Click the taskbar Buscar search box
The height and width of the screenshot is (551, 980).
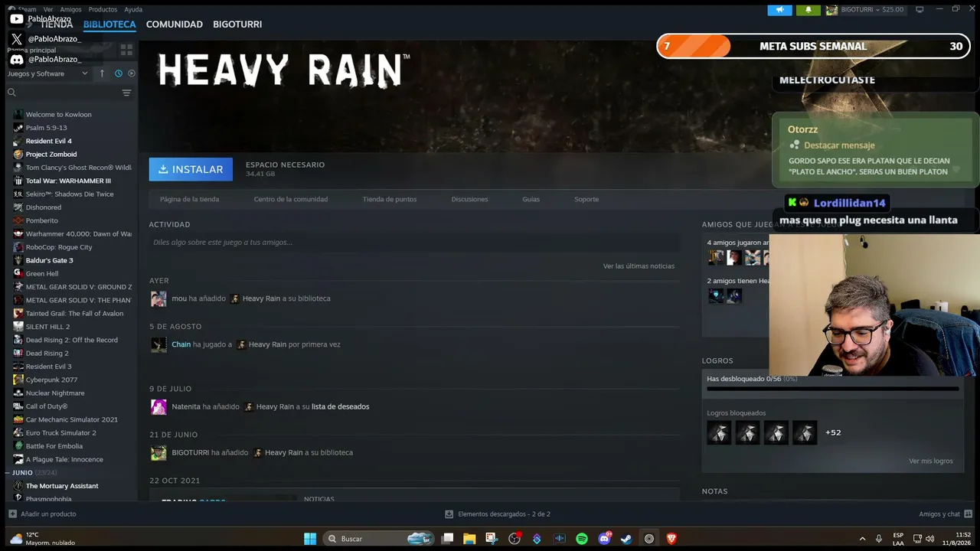coord(379,539)
